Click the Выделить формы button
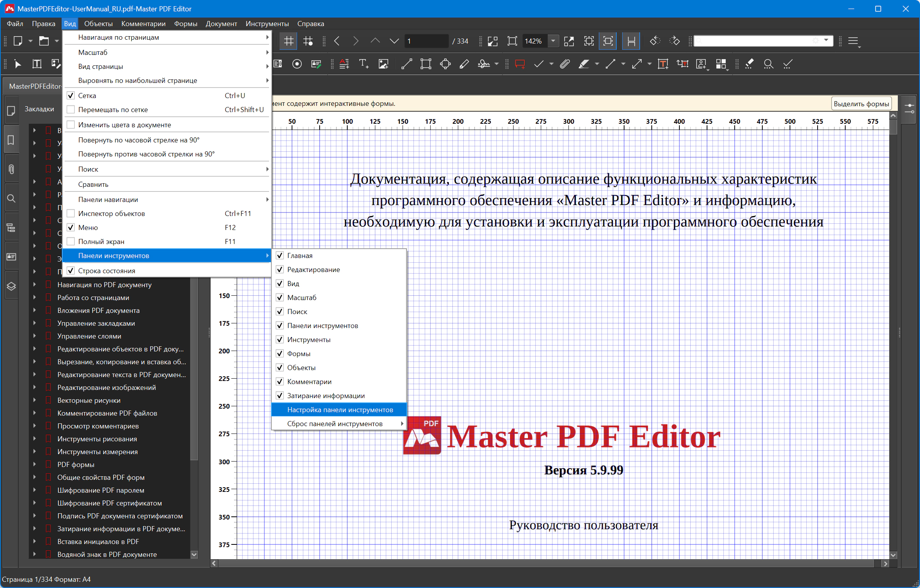 click(861, 104)
